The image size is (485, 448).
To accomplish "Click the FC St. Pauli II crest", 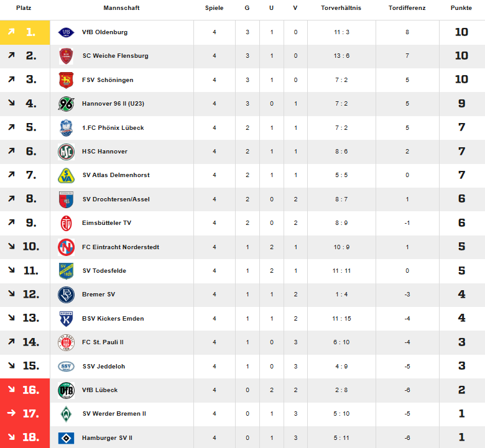I will tap(66, 342).
